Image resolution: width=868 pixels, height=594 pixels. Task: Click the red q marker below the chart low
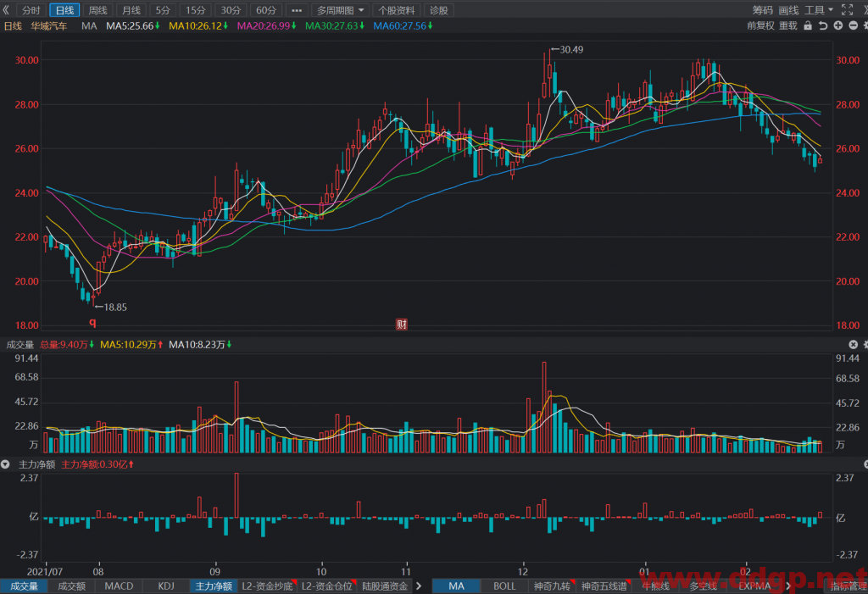click(x=93, y=323)
